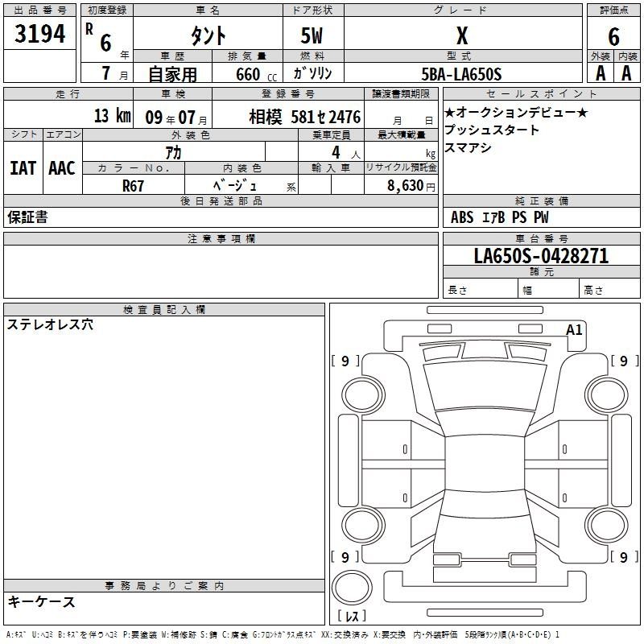Click the lot number "3194"
This screenshot has height=644, width=644.
click(x=39, y=34)
